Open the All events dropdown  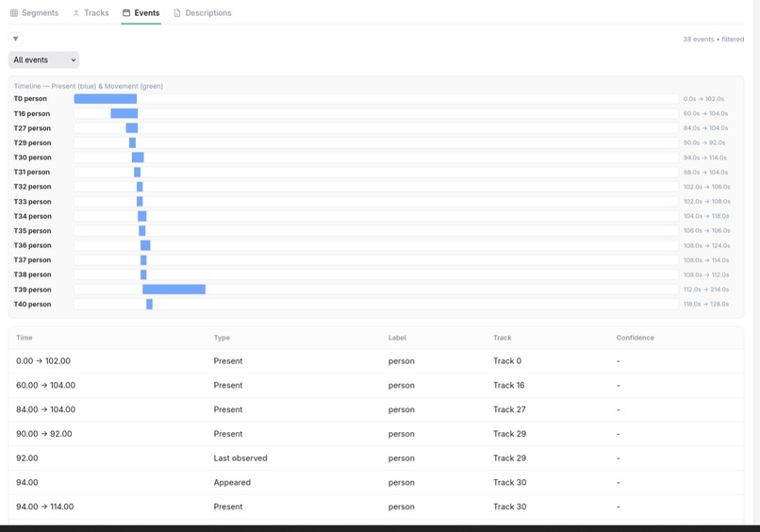pos(43,60)
